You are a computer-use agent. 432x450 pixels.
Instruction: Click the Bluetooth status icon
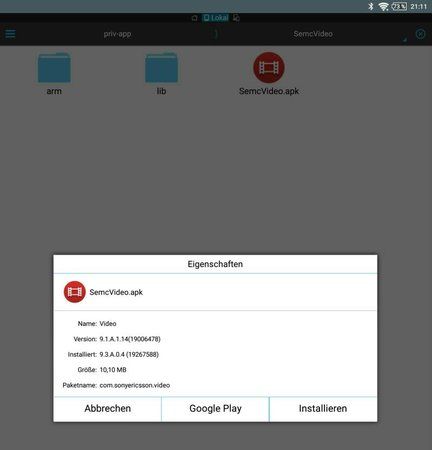[x=371, y=6]
